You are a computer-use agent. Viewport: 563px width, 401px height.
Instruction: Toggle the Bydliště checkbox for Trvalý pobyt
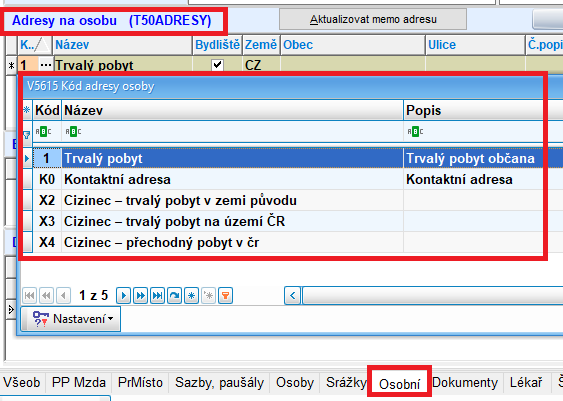(217, 65)
